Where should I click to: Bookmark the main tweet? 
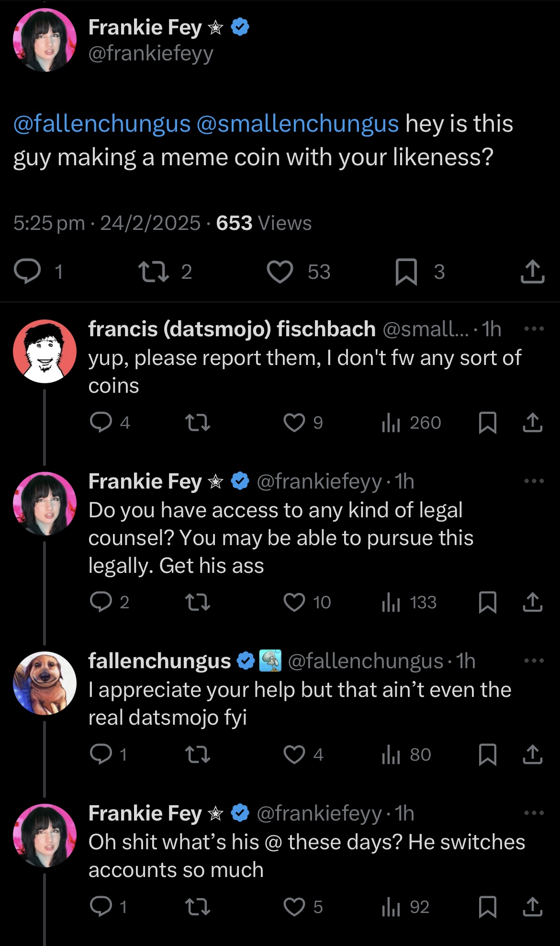pos(406,272)
